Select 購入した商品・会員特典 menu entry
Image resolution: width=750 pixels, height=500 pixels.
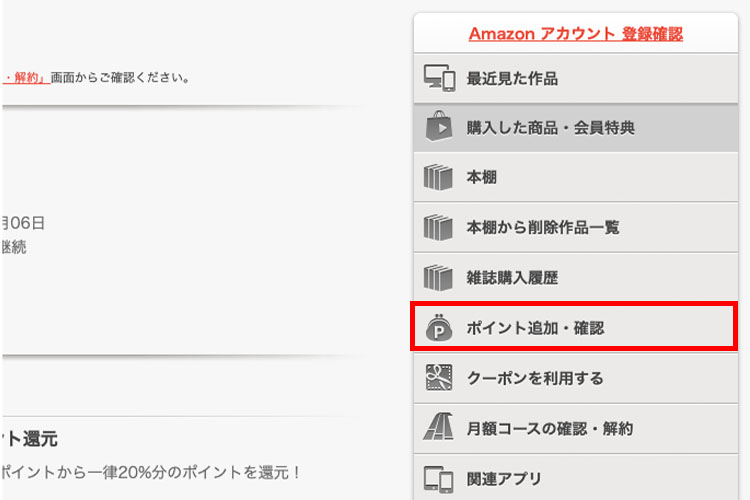(x=550, y=128)
